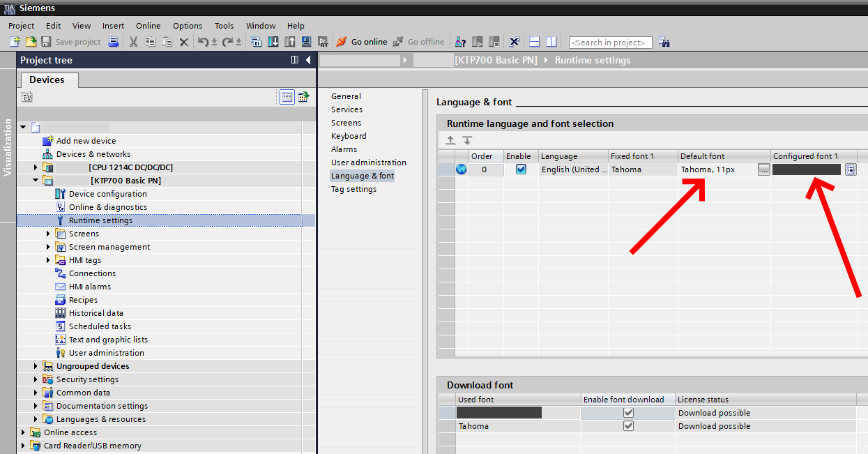Move language up with arrow icon

tap(450, 140)
